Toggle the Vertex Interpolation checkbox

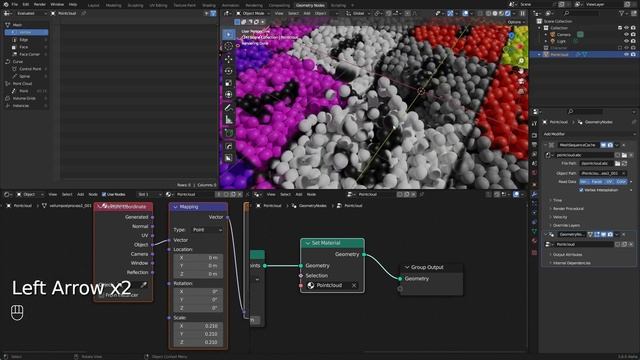point(581,190)
